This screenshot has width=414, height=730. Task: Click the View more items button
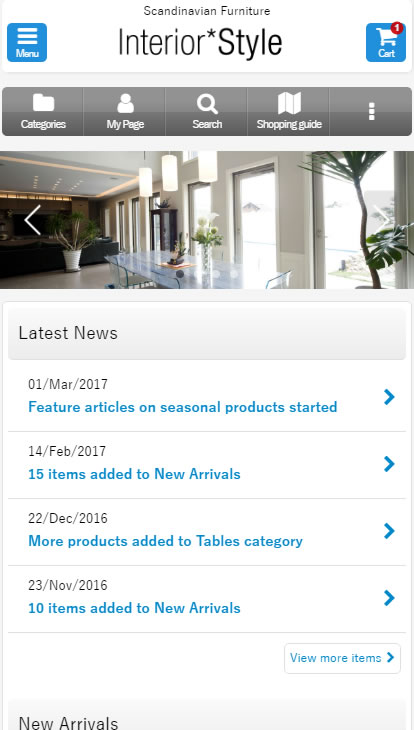coord(342,658)
